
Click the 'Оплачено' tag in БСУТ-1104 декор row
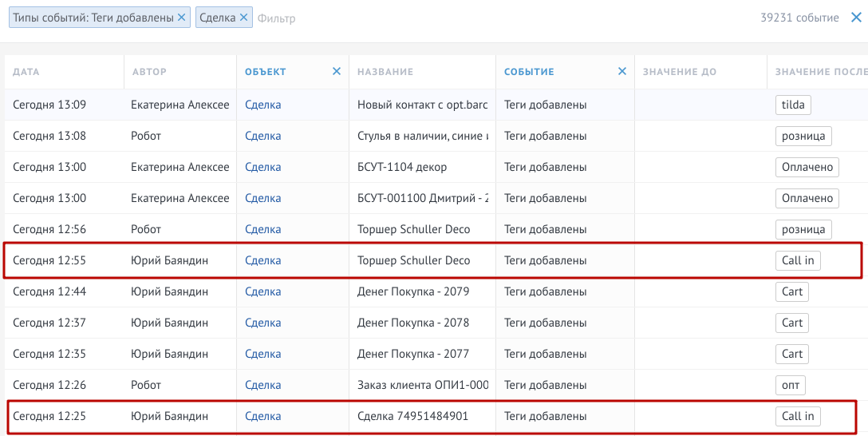pos(807,168)
